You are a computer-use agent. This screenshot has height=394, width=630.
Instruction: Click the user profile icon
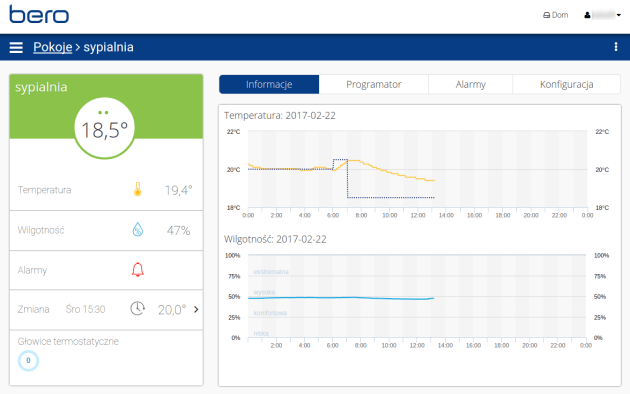pyautogui.click(x=587, y=15)
